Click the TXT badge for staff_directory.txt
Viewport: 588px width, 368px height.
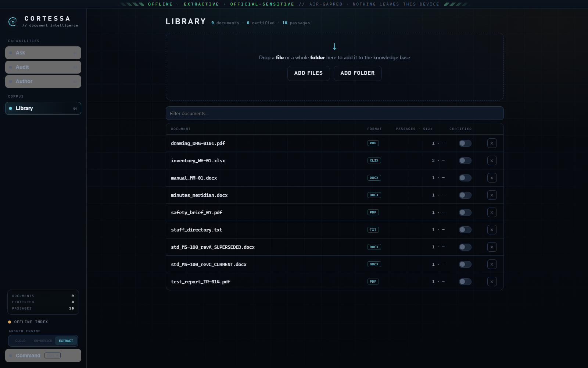[373, 230]
